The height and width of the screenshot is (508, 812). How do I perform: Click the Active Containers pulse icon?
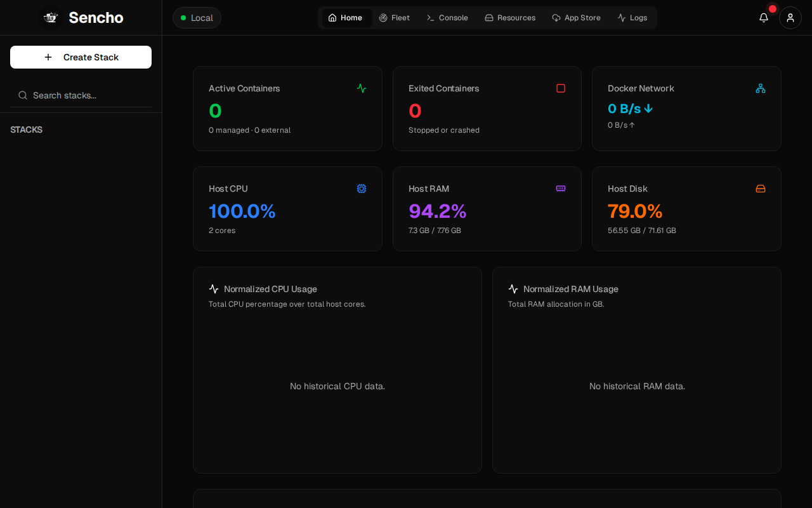click(x=362, y=88)
